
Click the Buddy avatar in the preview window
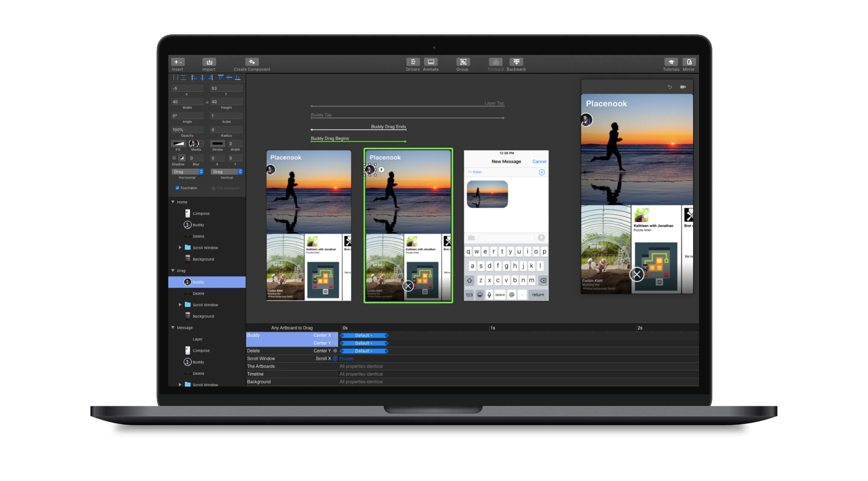click(587, 120)
